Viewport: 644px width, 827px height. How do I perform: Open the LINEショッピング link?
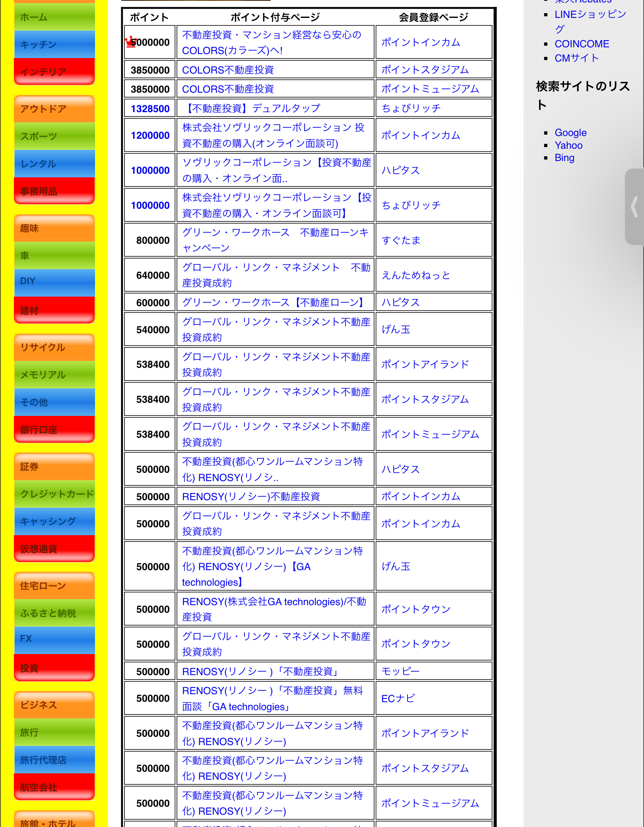(590, 21)
